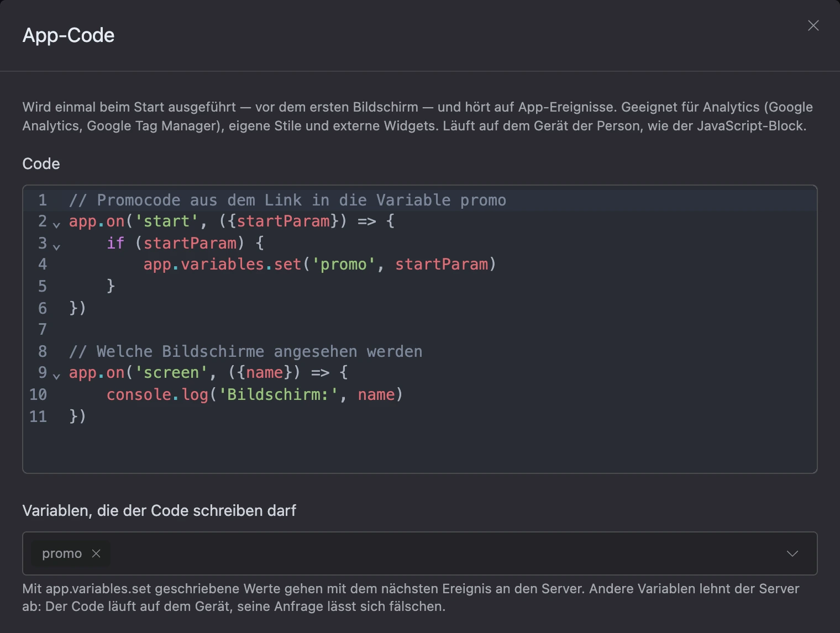Click the comment 'Promocode aus dem Link' line
Image resolution: width=840 pixels, height=633 pixels.
(287, 200)
